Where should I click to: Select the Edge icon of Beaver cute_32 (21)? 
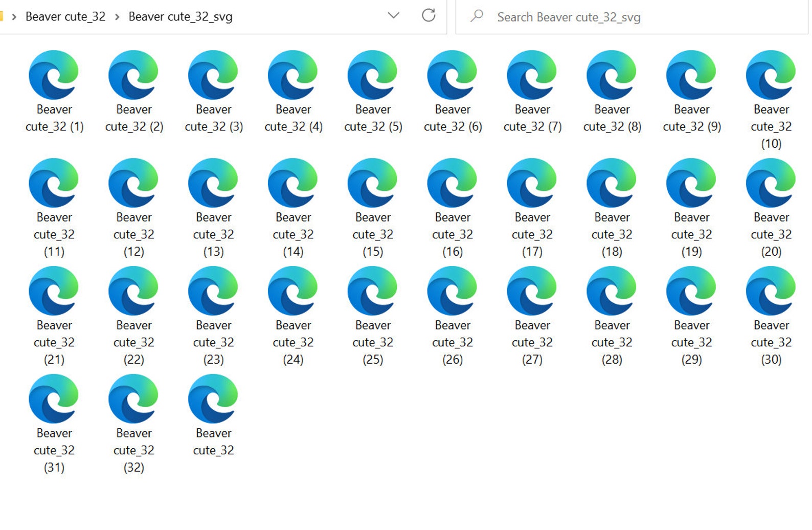coord(54,291)
